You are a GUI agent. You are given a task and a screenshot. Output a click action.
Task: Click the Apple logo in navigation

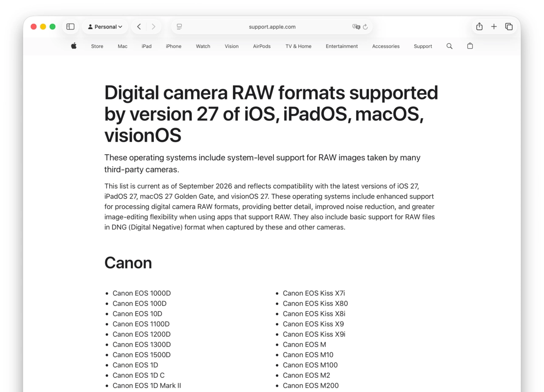74,46
